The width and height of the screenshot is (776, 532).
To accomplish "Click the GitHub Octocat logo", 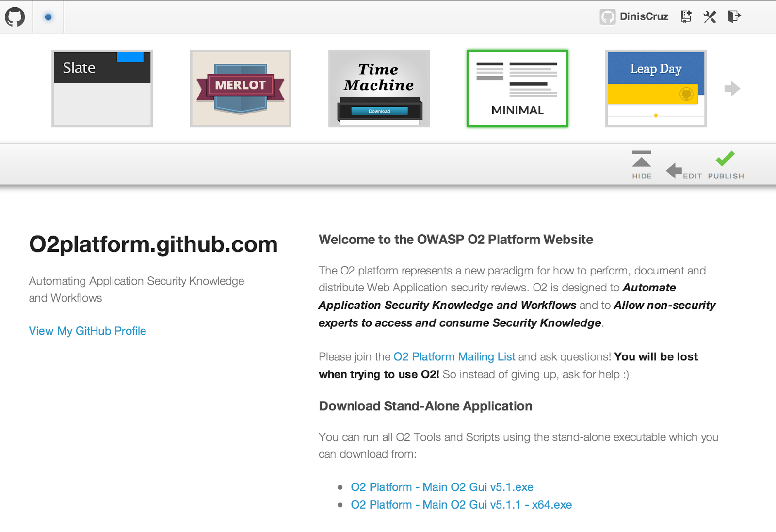I will pyautogui.click(x=15, y=17).
